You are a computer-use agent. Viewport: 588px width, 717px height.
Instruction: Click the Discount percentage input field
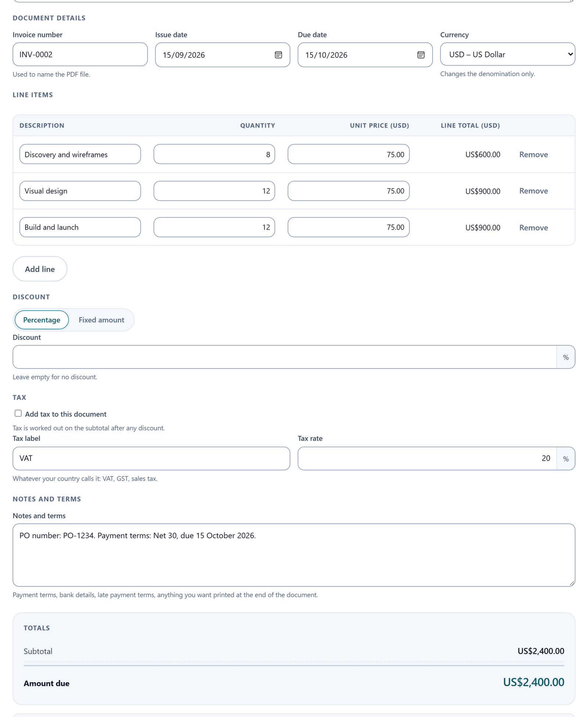pos(285,357)
